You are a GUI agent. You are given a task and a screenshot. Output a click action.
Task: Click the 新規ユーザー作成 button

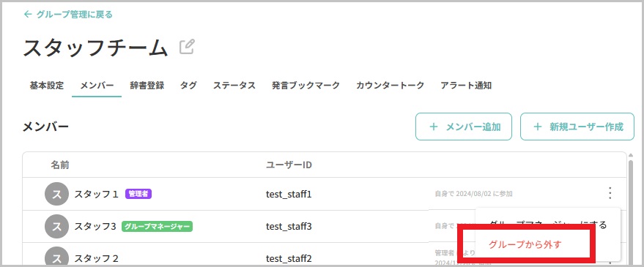click(x=577, y=127)
